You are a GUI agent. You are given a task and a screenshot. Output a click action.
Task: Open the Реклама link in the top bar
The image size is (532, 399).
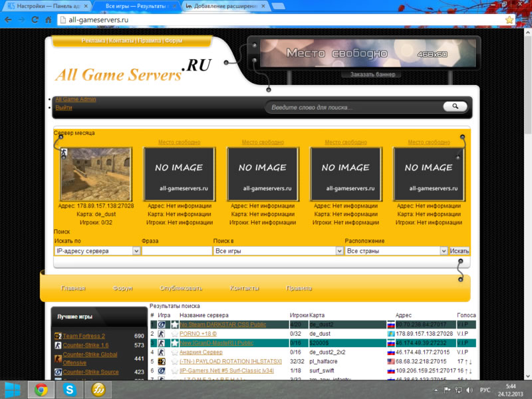pos(93,41)
